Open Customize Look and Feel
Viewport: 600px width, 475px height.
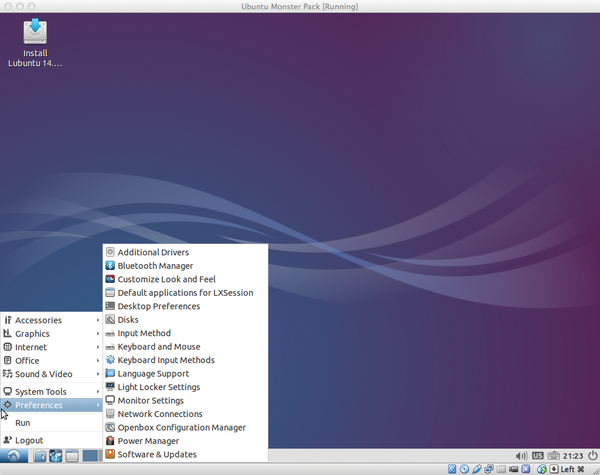click(x=185, y=279)
